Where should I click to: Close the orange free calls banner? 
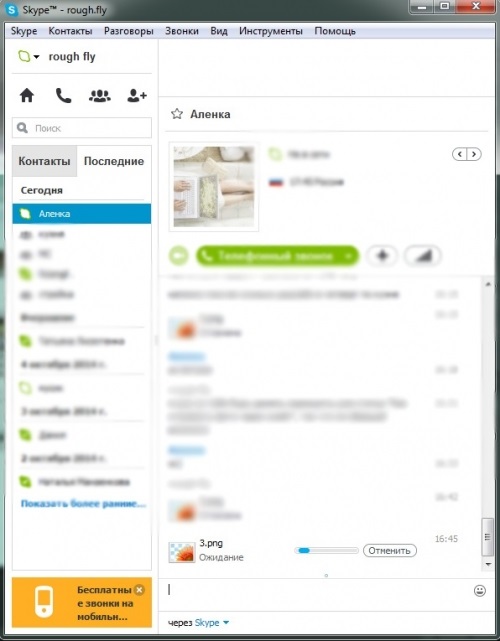tap(139, 589)
